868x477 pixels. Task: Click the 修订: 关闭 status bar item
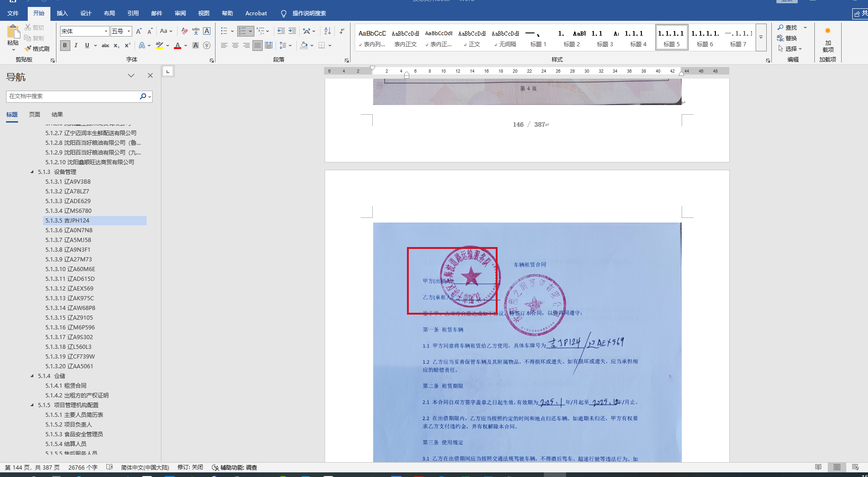190,467
